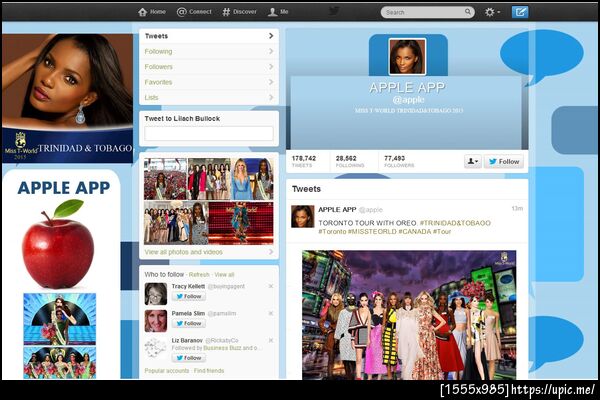Select Following in the profile menu
The image size is (600, 400).
[209, 51]
